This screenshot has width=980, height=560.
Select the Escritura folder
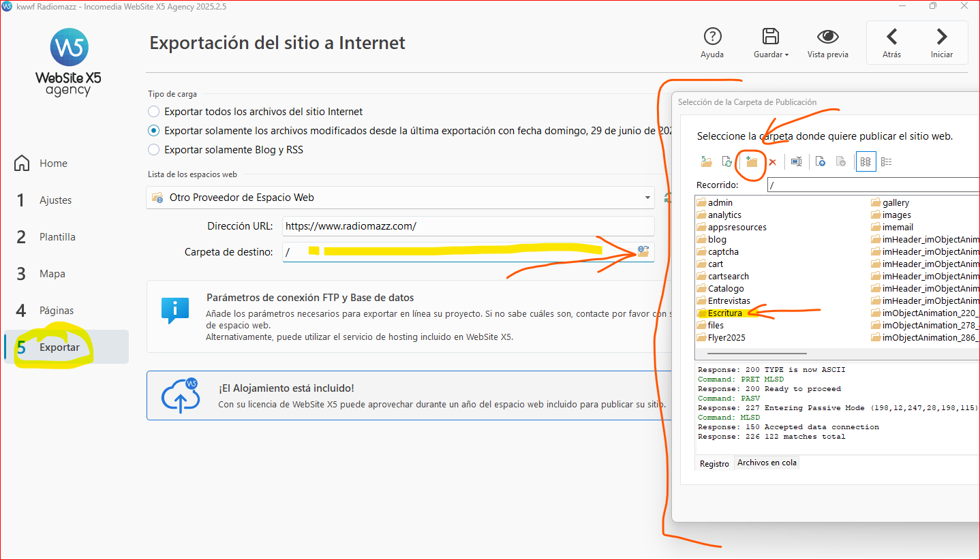click(720, 313)
